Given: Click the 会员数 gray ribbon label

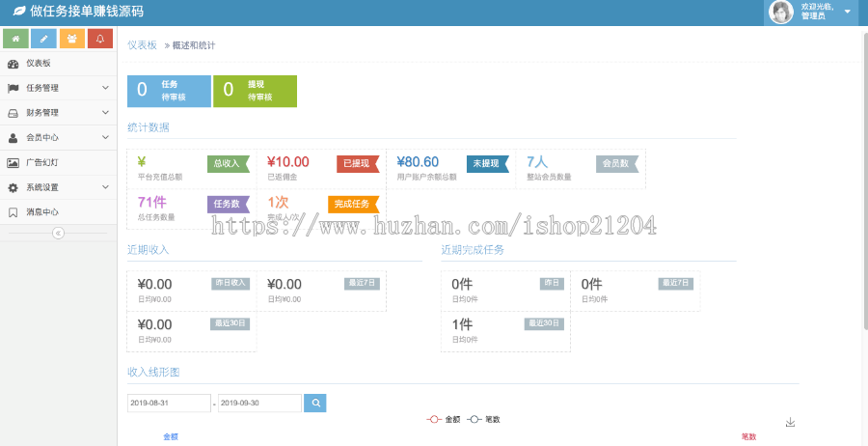Looking at the screenshot, I should 617,164.
